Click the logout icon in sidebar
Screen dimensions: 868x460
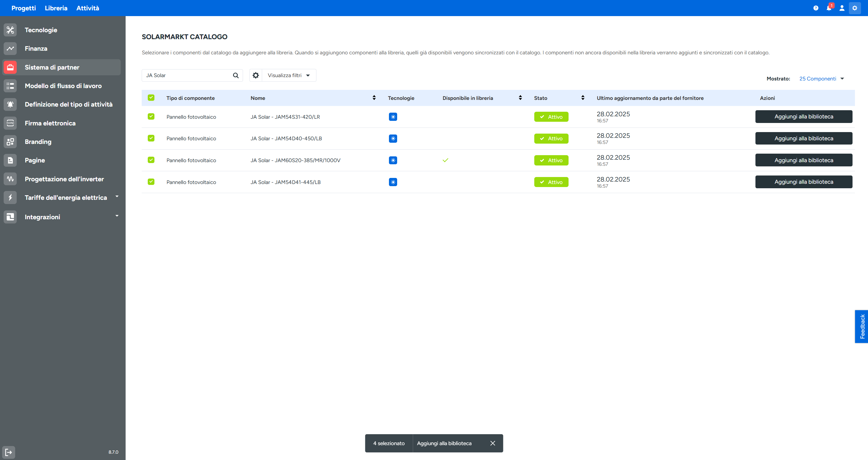9,452
